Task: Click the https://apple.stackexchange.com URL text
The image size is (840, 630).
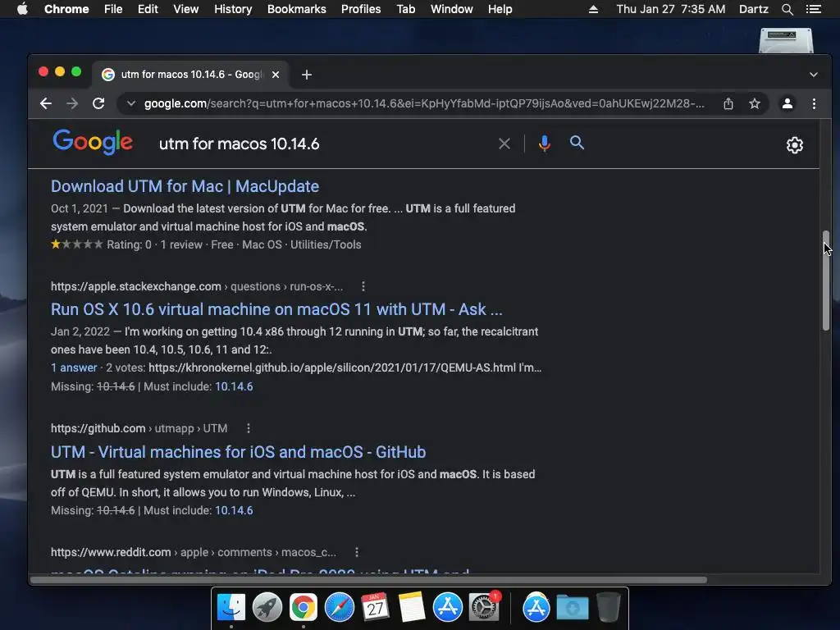Action: point(136,286)
